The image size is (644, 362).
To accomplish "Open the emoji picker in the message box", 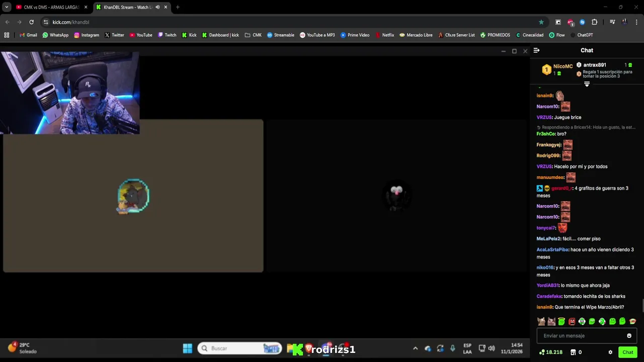I will pos(629,336).
